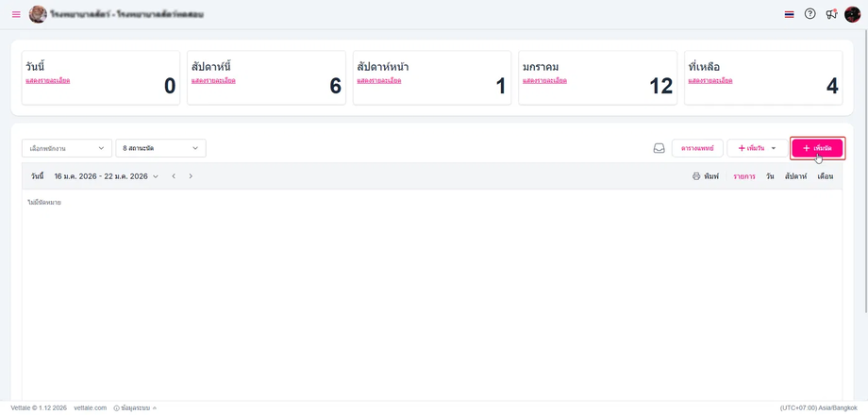
Task: Open the announcements megaphone icon
Action: [x=831, y=14]
